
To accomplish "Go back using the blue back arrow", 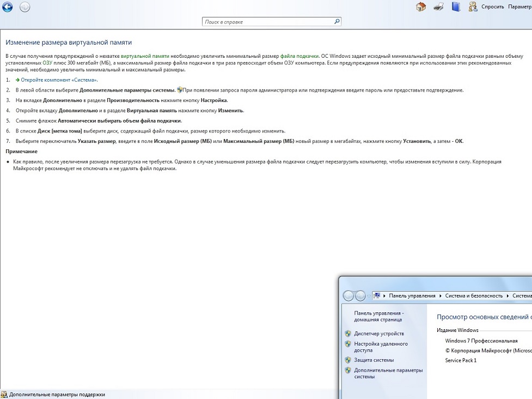I will coord(7,7).
